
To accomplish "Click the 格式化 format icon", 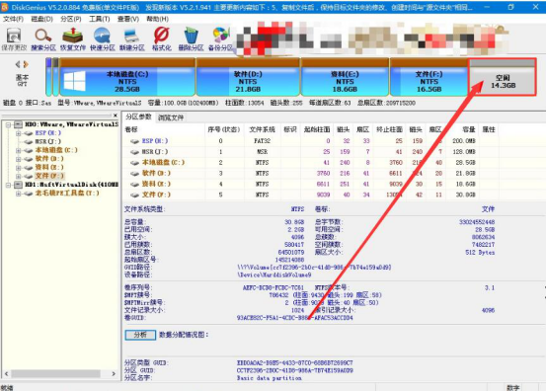I will pos(162,39).
